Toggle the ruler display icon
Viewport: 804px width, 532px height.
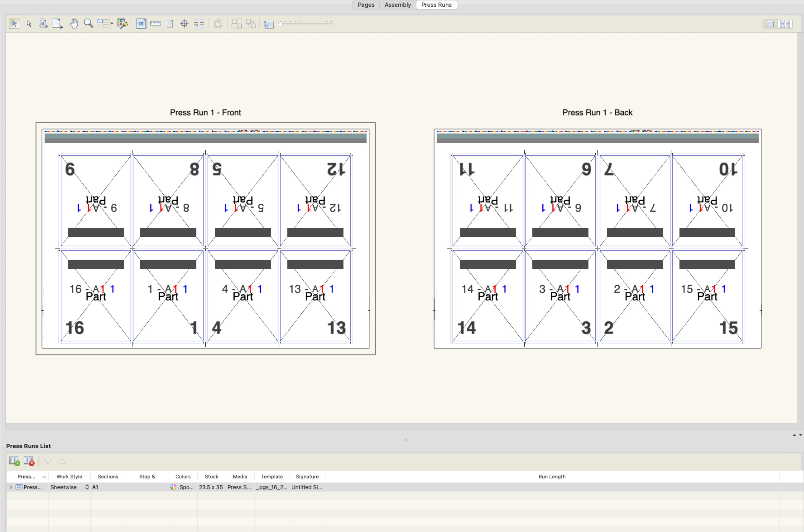point(156,23)
